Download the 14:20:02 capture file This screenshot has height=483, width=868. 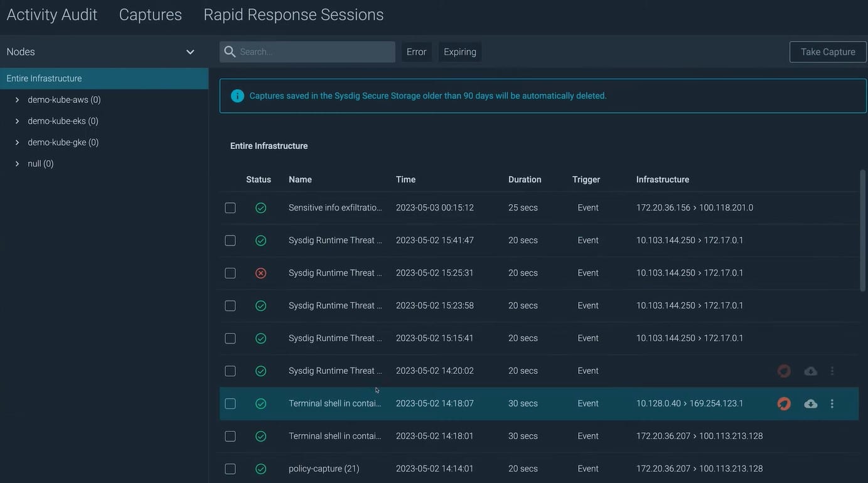pos(811,371)
